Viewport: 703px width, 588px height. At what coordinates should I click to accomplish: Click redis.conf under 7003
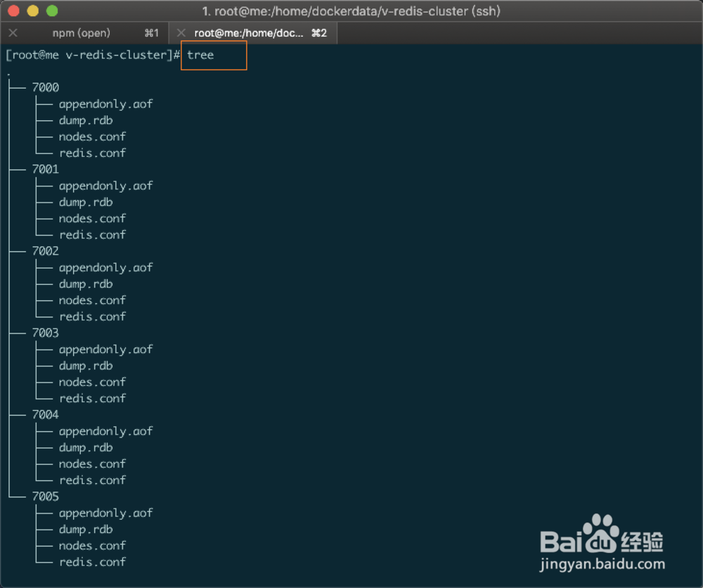tap(92, 398)
